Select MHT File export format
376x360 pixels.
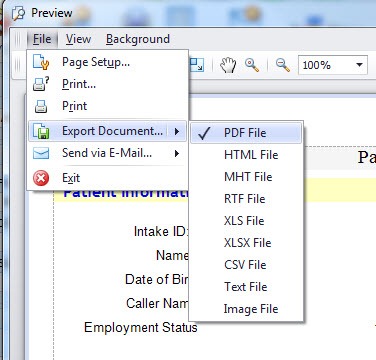tap(246, 177)
